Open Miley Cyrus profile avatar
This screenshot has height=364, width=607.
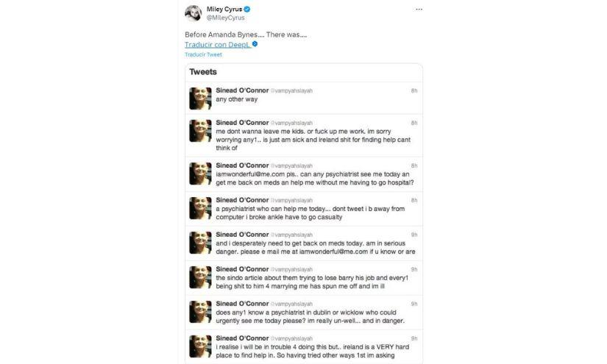(x=194, y=13)
